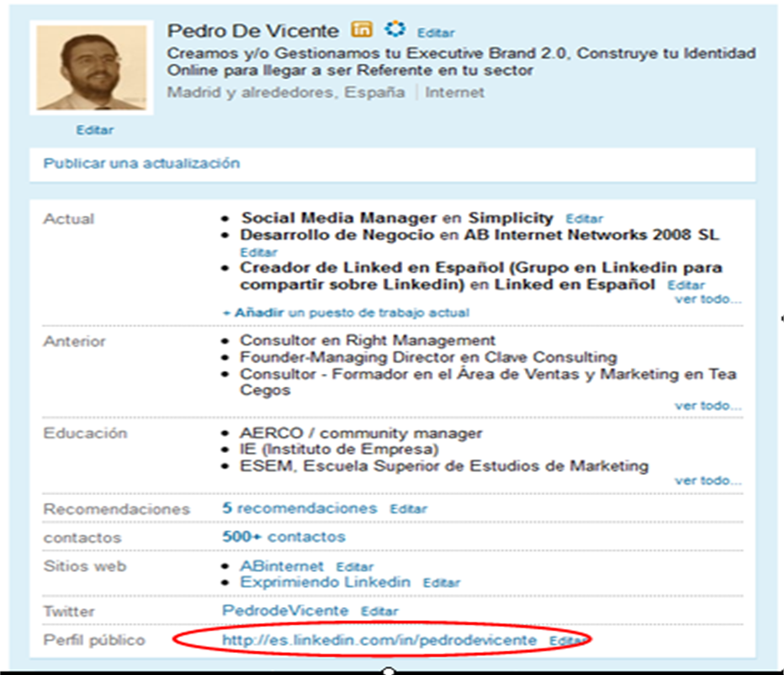The height and width of the screenshot is (675, 784).
Task: Click the Publicar una actualización field
Action: [393, 164]
